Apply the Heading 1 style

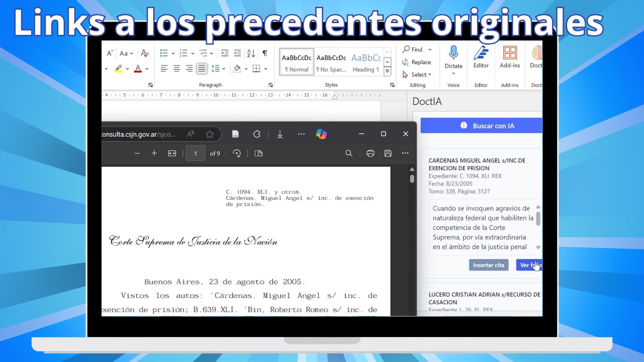(366, 62)
